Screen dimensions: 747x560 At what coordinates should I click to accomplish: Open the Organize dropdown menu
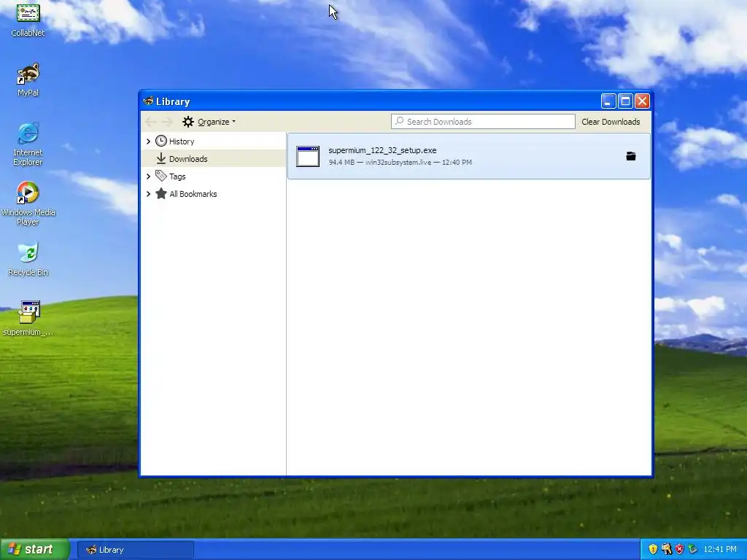[209, 122]
